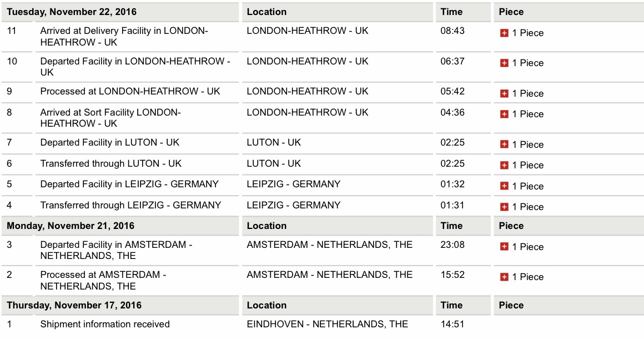Expand piece for Transferred through Leipzig row
644x339 pixels.
pyautogui.click(x=504, y=207)
